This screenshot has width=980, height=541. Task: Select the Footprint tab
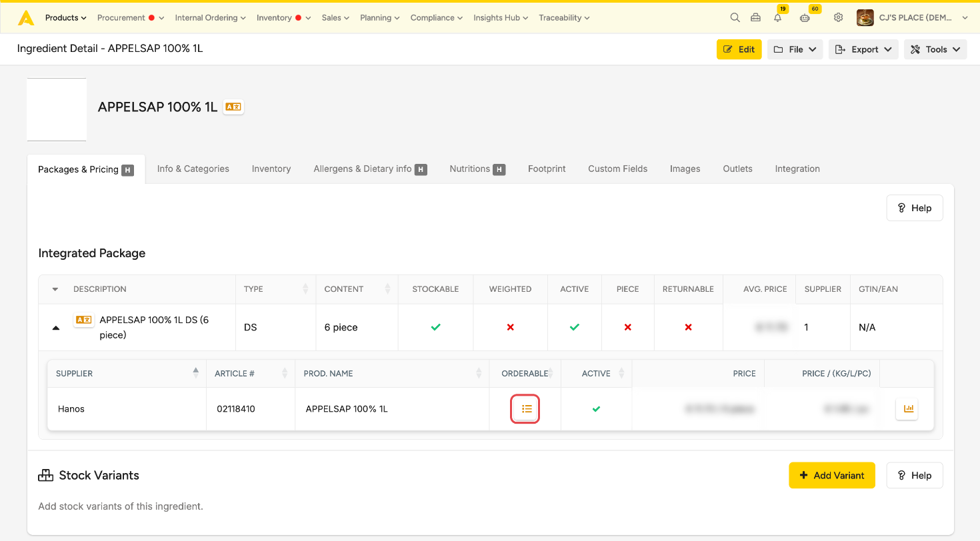click(547, 169)
